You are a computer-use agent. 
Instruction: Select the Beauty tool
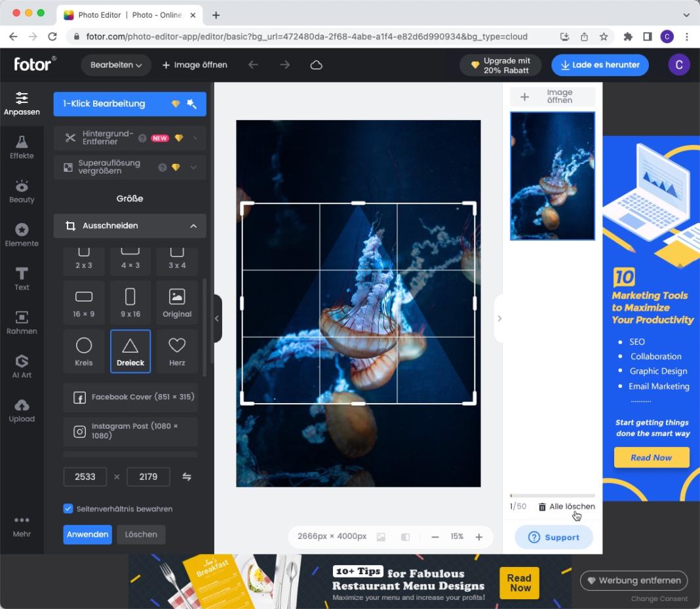(x=22, y=191)
